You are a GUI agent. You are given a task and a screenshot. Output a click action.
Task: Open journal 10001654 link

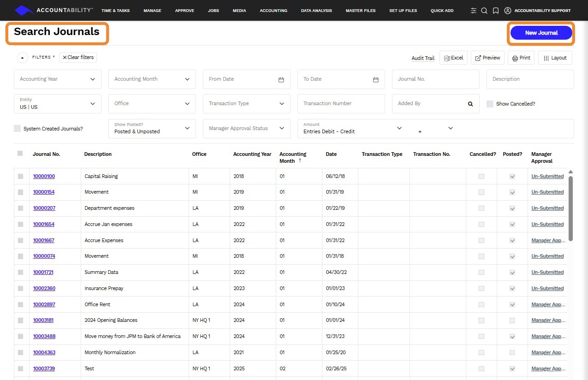click(x=44, y=224)
